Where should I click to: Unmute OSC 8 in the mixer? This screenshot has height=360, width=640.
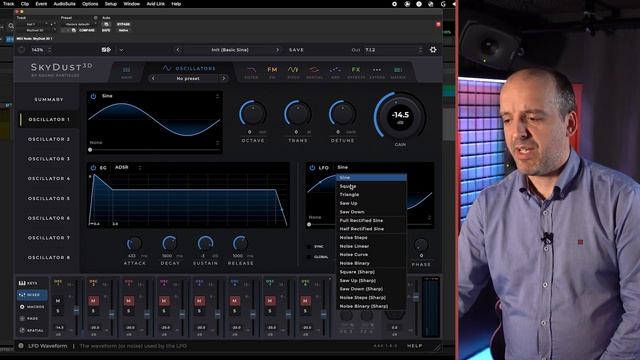(x=305, y=301)
